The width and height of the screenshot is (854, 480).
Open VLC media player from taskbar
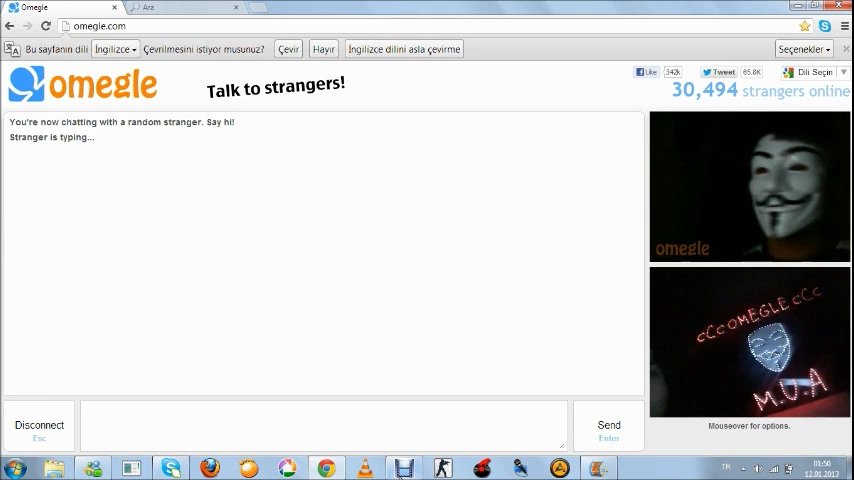[x=365, y=468]
